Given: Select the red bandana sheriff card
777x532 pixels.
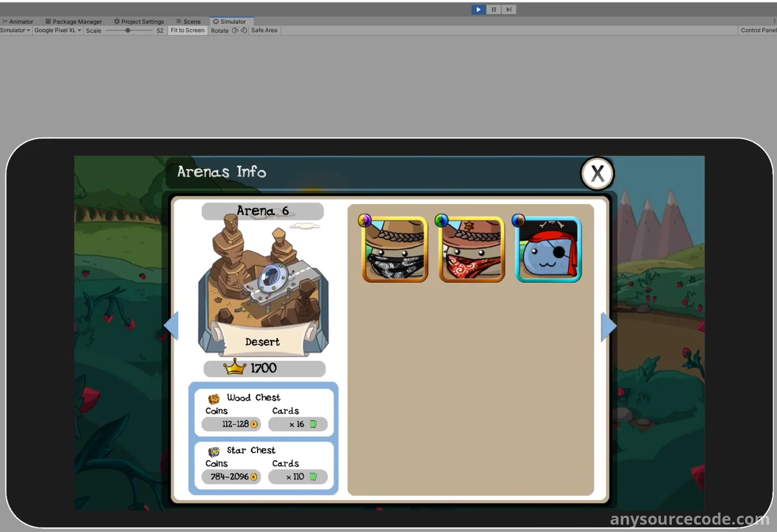Looking at the screenshot, I should pyautogui.click(x=472, y=249).
